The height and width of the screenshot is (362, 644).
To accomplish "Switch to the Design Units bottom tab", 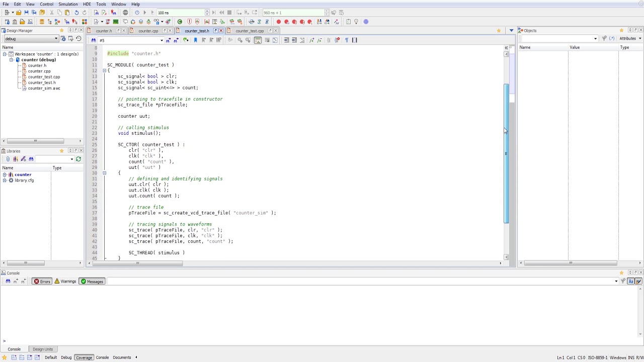I will pos(43,349).
